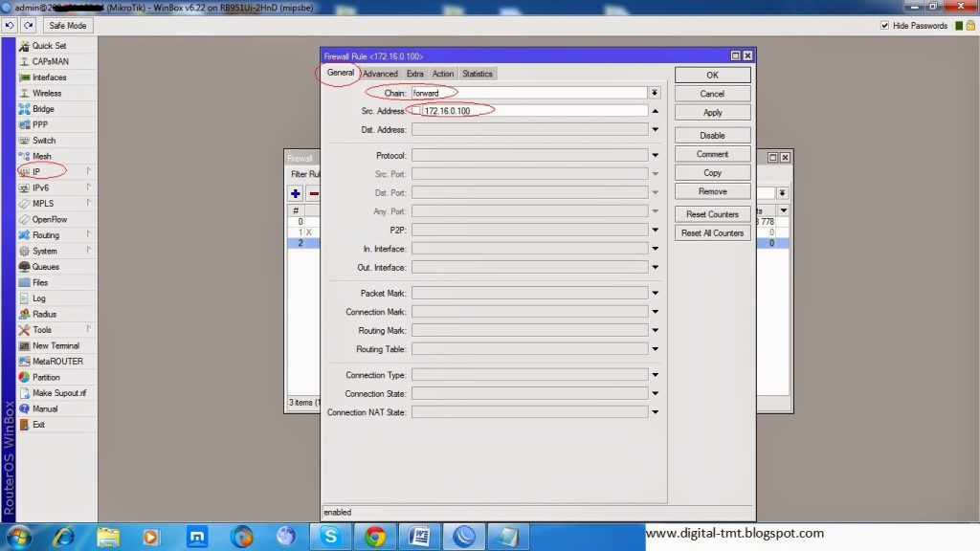Click the blue plus add-rule icon

pos(295,193)
